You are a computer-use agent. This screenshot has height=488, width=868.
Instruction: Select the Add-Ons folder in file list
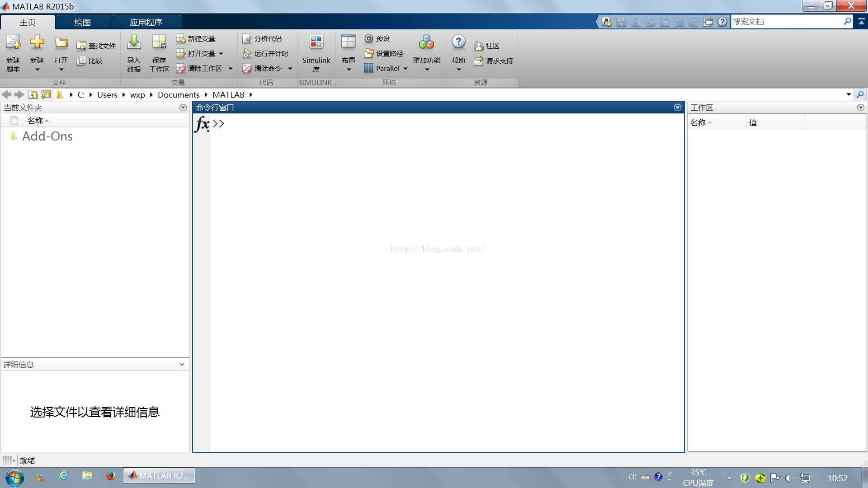point(47,136)
